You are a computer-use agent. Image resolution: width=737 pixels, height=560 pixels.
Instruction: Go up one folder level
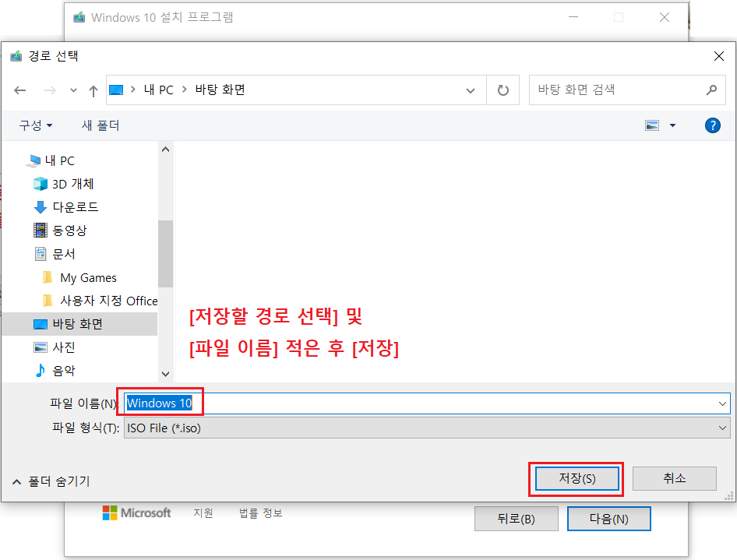pyautogui.click(x=93, y=90)
